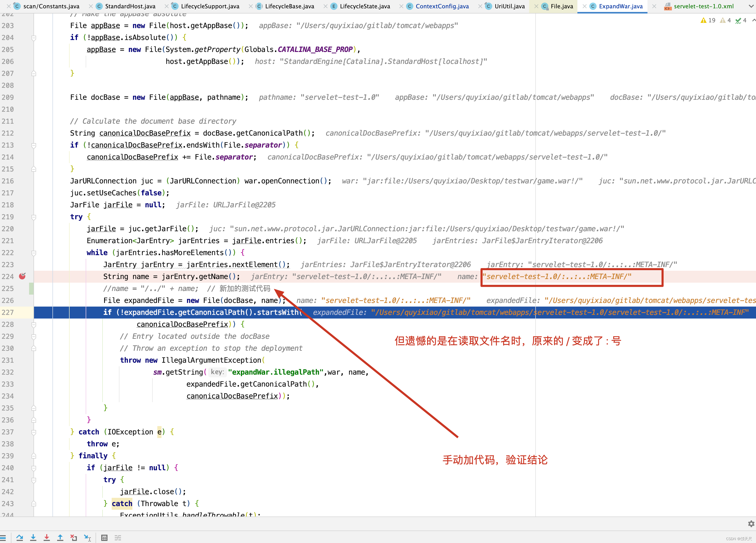Screen dimensions: 756x543
Task: Click the green change marker beside line 225
Action: point(31,288)
